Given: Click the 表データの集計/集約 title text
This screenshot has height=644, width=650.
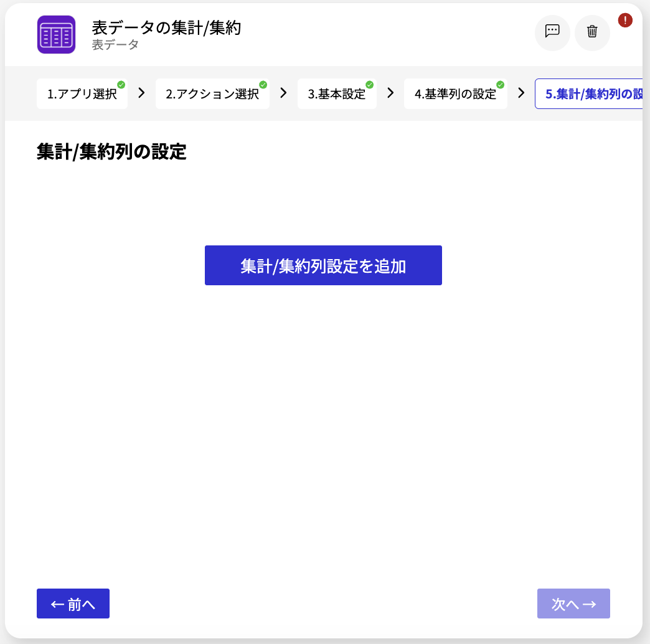Looking at the screenshot, I should (x=166, y=28).
